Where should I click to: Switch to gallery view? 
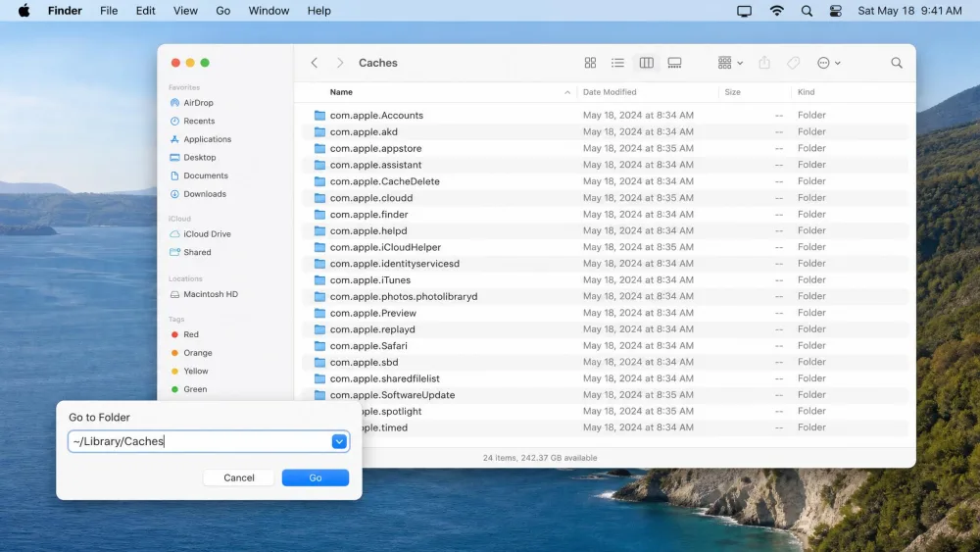tap(674, 63)
